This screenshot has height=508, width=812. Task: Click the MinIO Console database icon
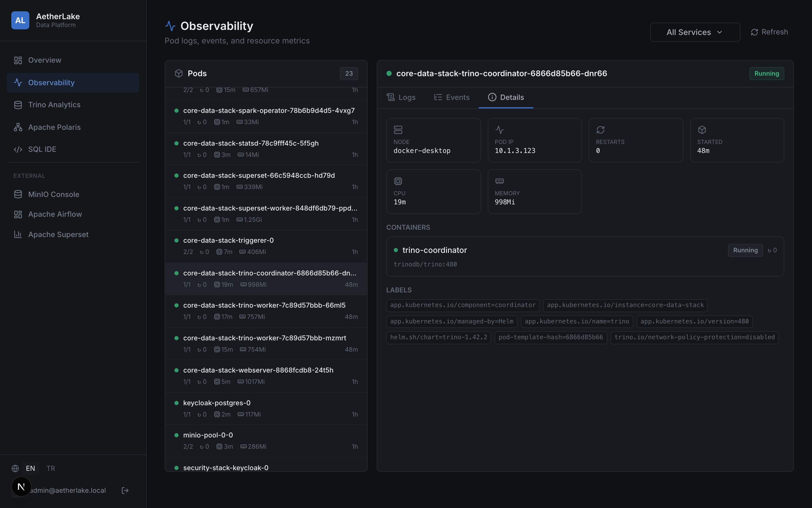click(x=18, y=194)
